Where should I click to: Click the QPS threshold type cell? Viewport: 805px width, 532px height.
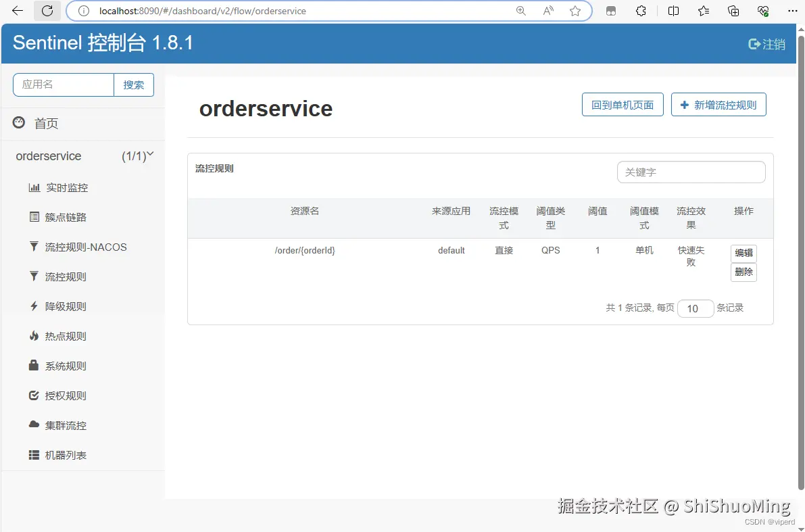[x=551, y=251]
